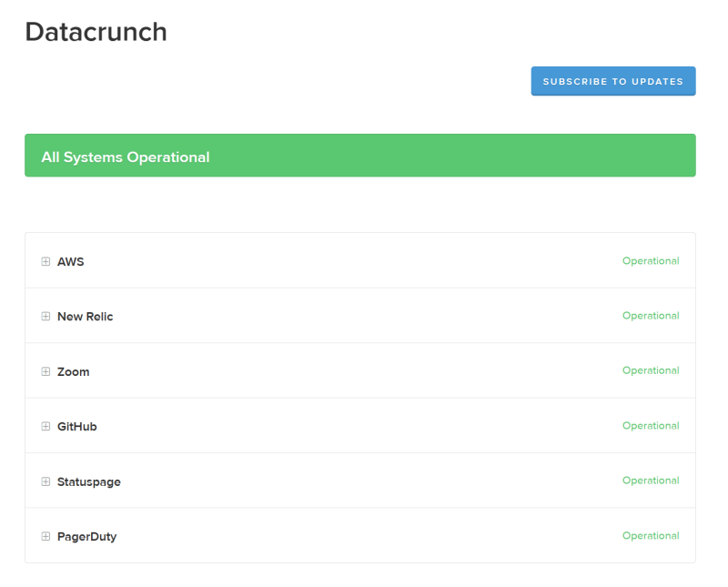Image resolution: width=728 pixels, height=587 pixels.
Task: Click the plus icon beside Statuspage
Action: click(45, 481)
